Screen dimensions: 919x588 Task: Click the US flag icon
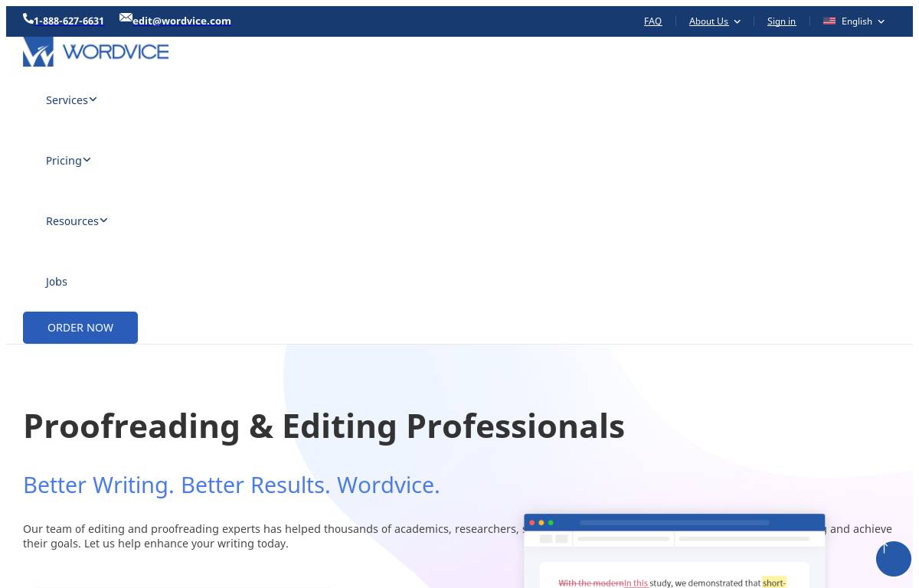click(829, 21)
